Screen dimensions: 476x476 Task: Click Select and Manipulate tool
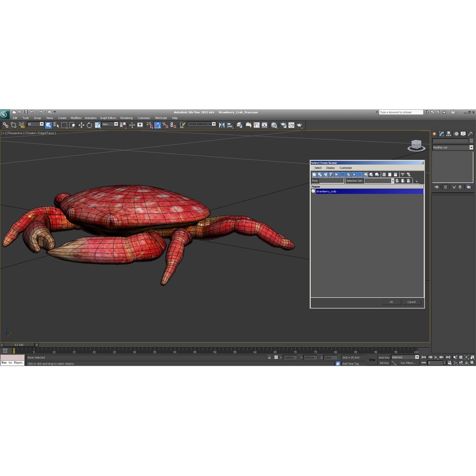tap(132, 125)
